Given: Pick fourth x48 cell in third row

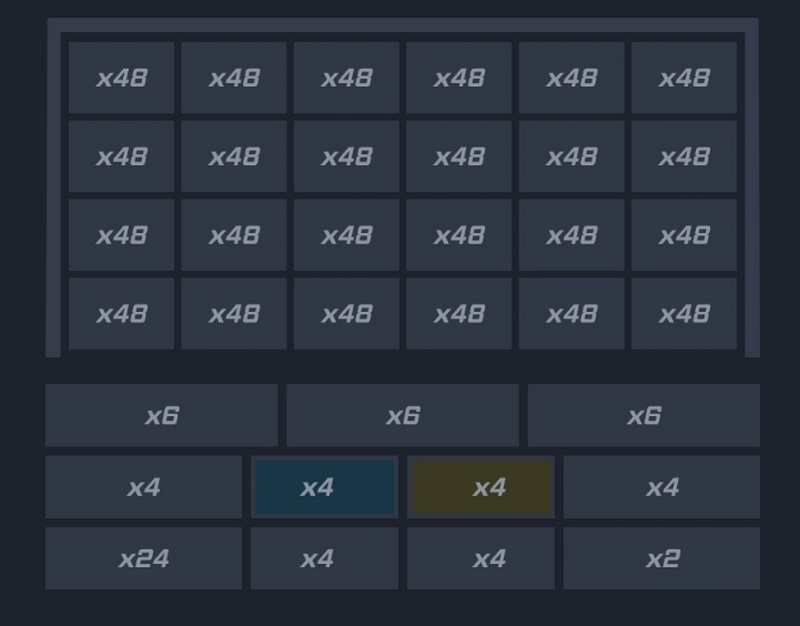Looking at the screenshot, I should pyautogui.click(x=459, y=235).
